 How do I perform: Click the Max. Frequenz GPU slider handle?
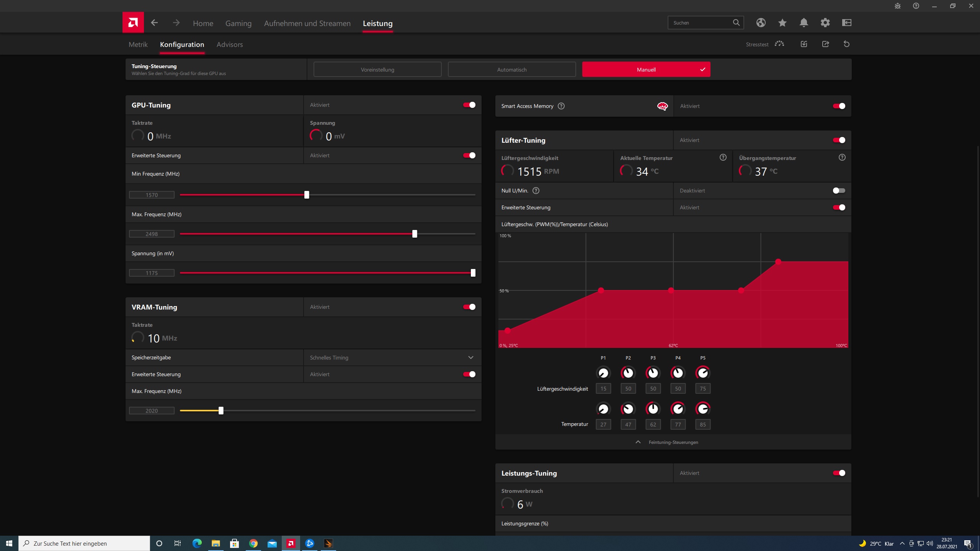(x=415, y=234)
